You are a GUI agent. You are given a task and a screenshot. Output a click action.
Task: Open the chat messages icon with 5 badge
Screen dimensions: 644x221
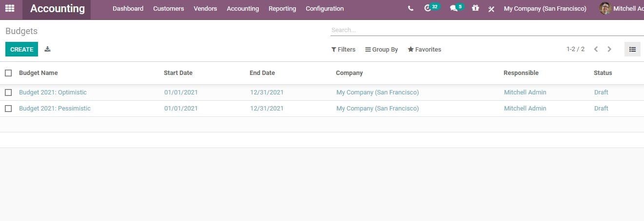(454, 8)
